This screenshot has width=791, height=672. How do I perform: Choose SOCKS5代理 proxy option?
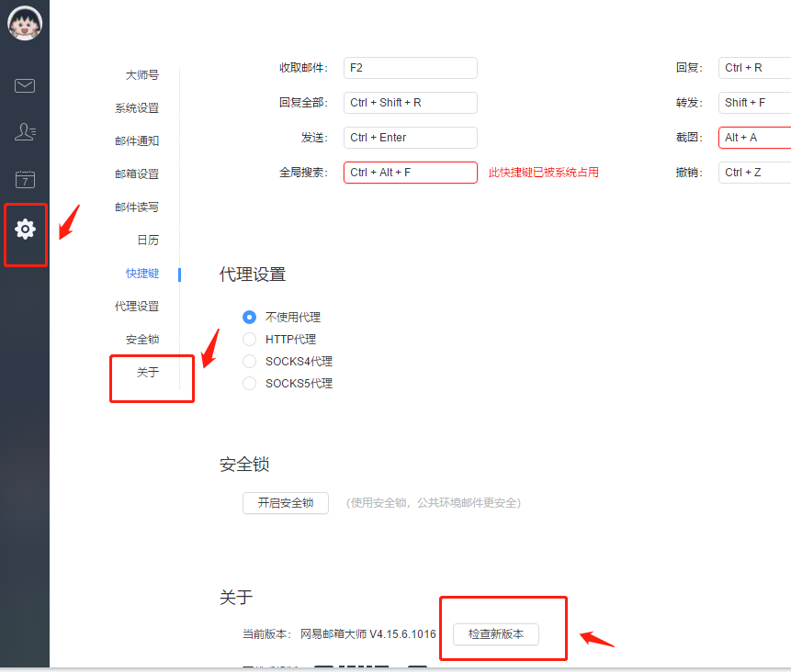249,383
